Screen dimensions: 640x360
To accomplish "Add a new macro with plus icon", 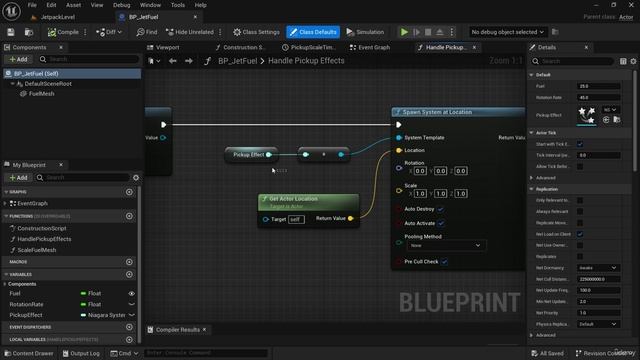I will (129, 262).
